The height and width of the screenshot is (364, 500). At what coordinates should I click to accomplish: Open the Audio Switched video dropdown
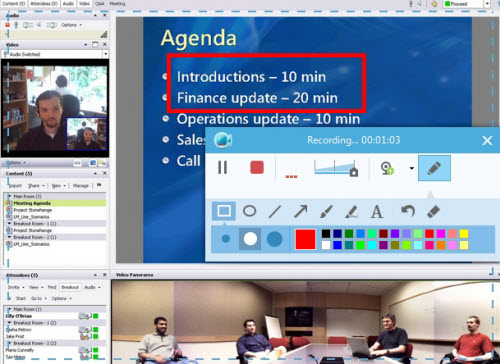click(x=105, y=54)
